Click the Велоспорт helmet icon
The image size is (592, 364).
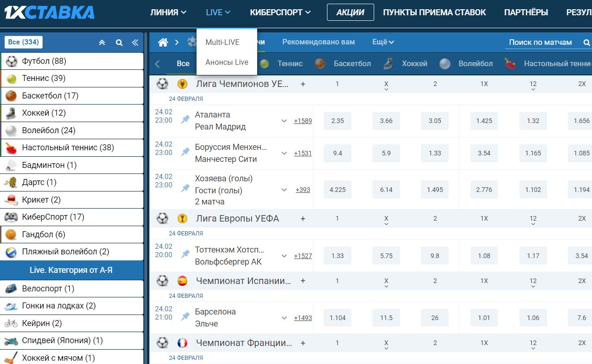tap(12, 289)
